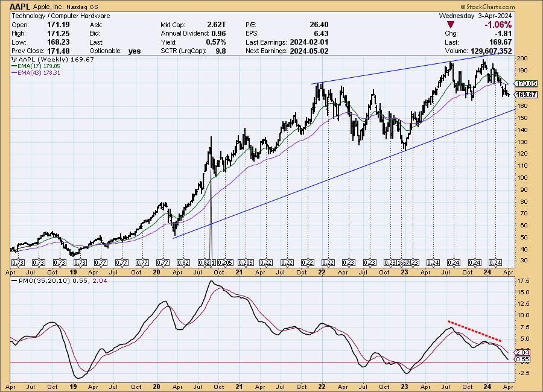Click 'Technology / Computer Hardware' sector text

point(60,16)
